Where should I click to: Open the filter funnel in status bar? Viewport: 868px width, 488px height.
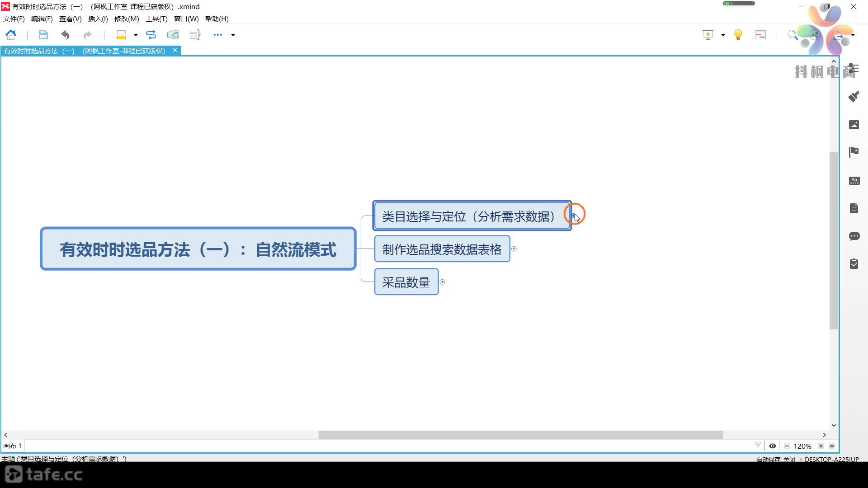click(x=758, y=446)
